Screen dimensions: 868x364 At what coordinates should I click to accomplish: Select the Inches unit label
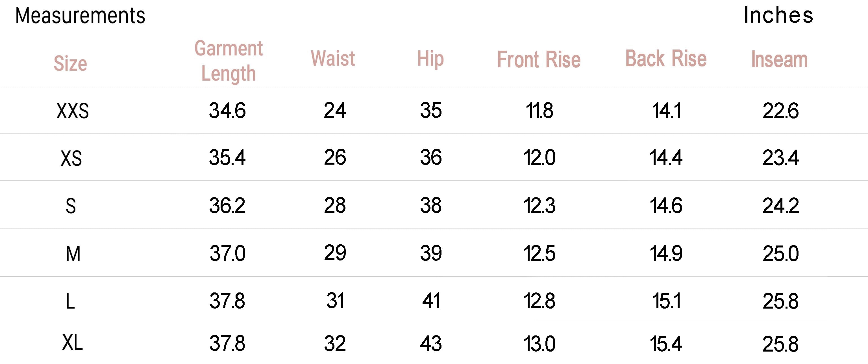[x=778, y=15]
